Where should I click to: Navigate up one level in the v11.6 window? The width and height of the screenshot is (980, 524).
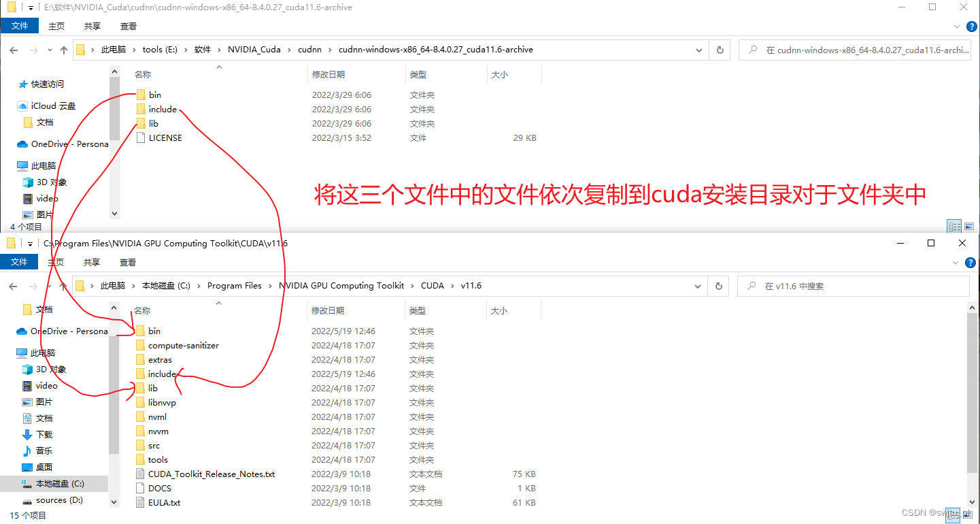pyautogui.click(x=63, y=286)
